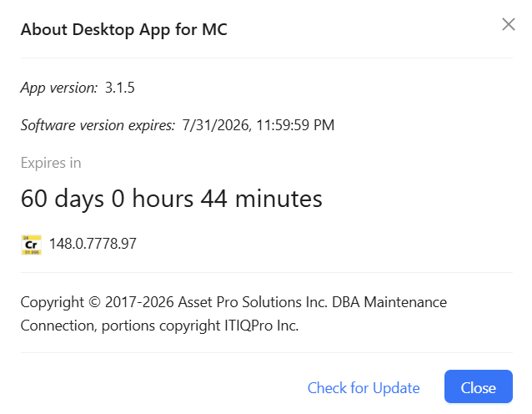The height and width of the screenshot is (414, 532).
Task: Select the gray Expires in caption
Action: pyautogui.click(x=51, y=163)
